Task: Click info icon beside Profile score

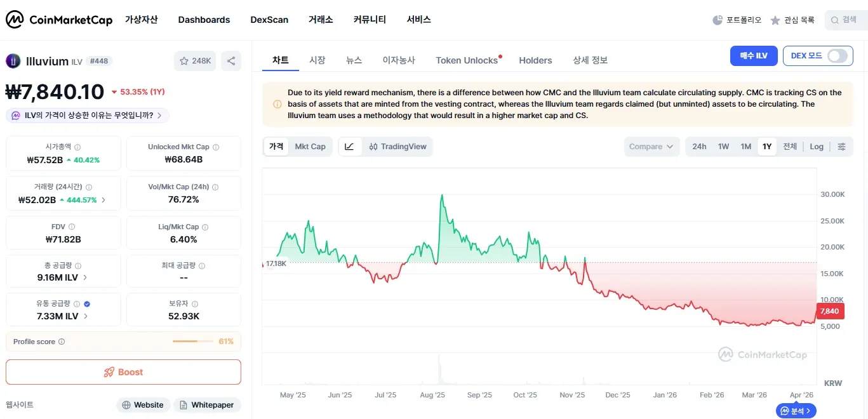Action: click(62, 342)
